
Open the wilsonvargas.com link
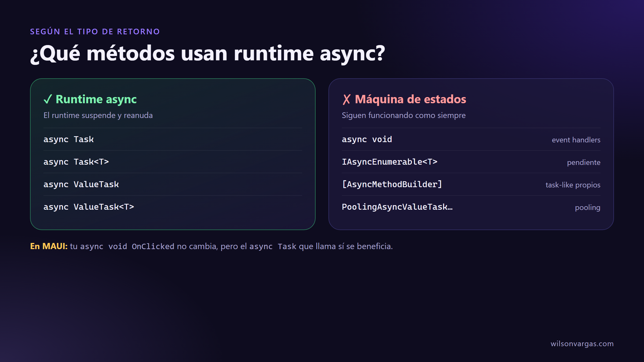coord(582,344)
